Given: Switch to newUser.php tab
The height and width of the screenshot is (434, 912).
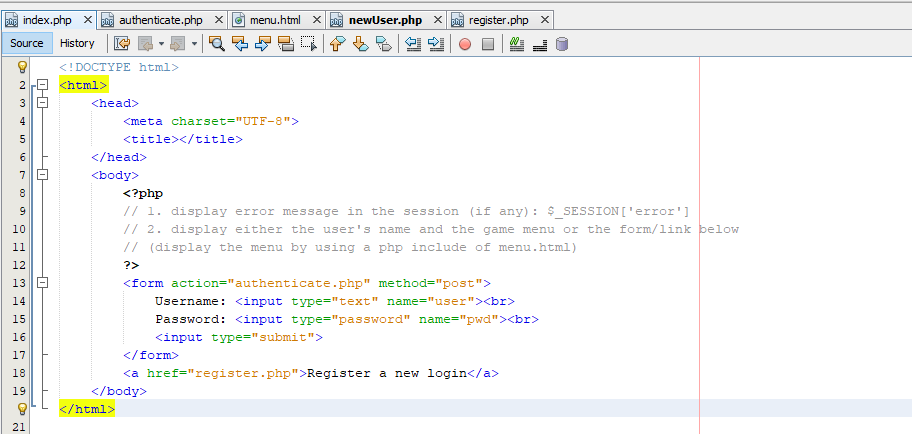Looking at the screenshot, I should (x=385, y=20).
